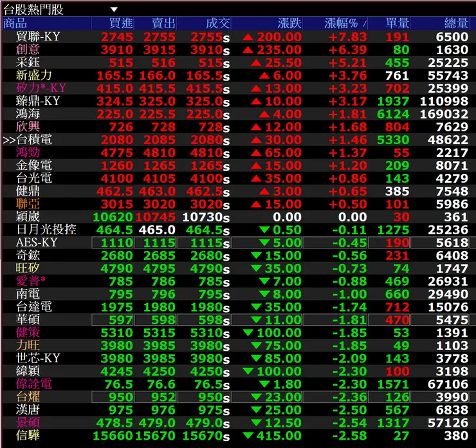The image size is (476, 448).
Task: Click the 商品 column header
Action: point(15,23)
